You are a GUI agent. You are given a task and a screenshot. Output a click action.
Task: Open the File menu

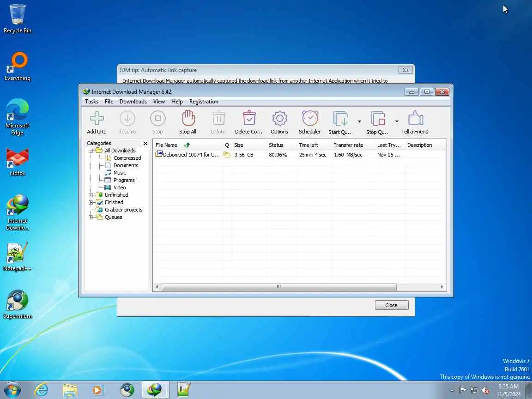click(x=109, y=102)
